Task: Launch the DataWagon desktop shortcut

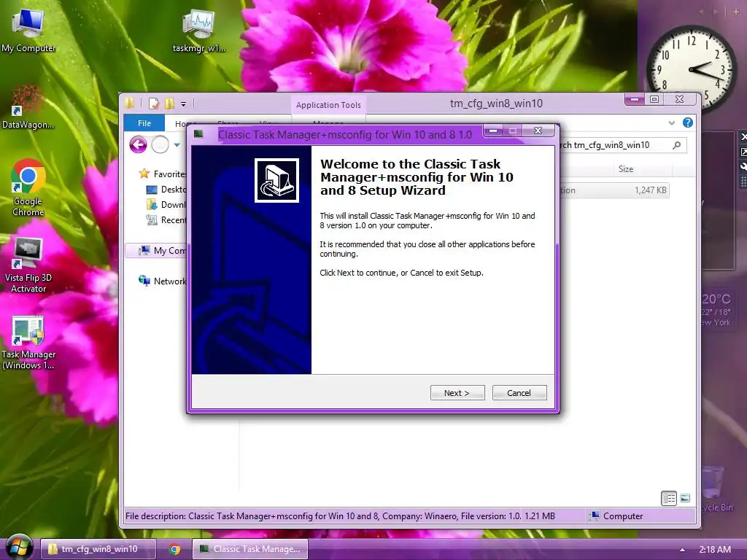Action: pyautogui.click(x=28, y=107)
